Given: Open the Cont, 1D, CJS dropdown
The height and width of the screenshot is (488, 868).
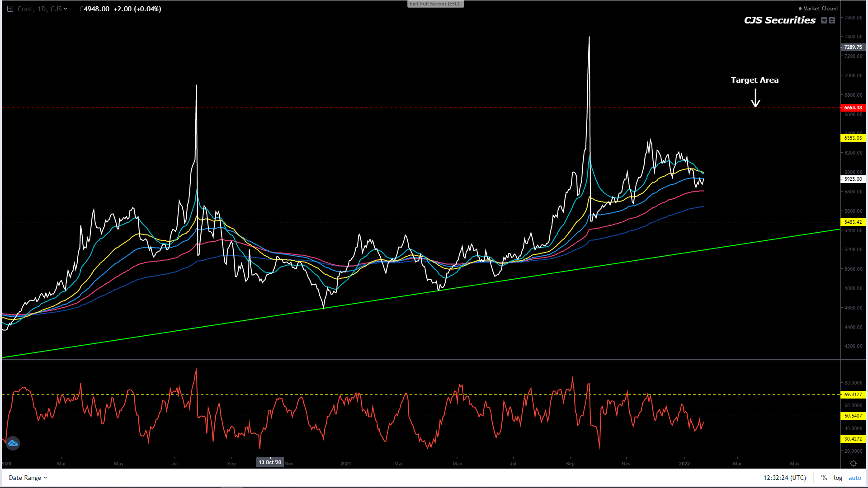Looking at the screenshot, I should pyautogui.click(x=42, y=9).
